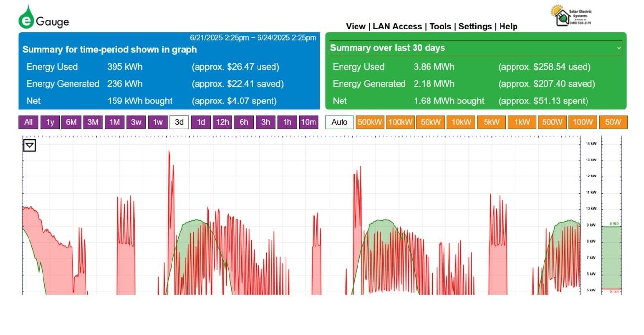Select the 1w time range button

tap(157, 122)
